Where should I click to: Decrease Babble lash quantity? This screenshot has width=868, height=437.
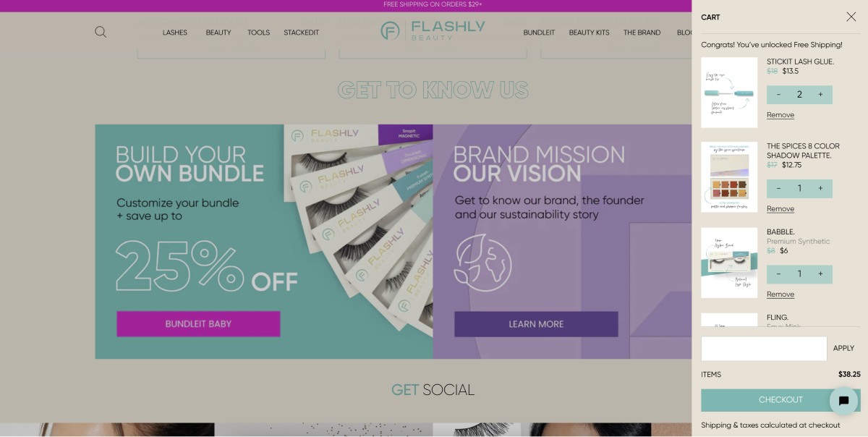pos(778,274)
